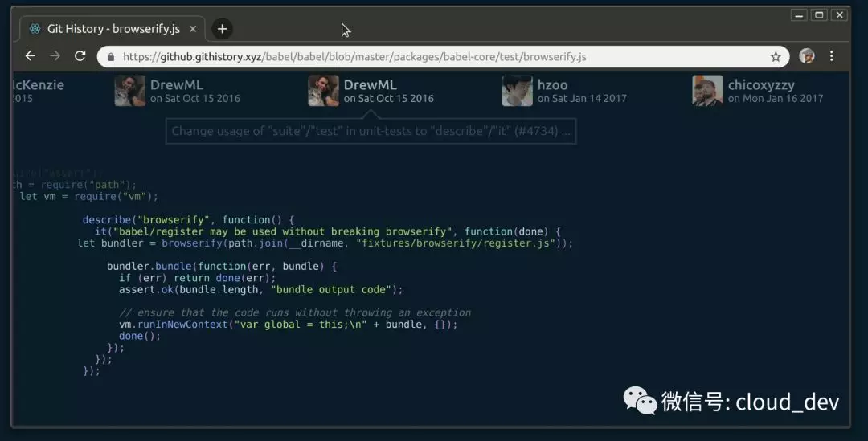This screenshot has width=868, height=441.
Task: Bookmark page with the star icon
Action: [x=776, y=56]
